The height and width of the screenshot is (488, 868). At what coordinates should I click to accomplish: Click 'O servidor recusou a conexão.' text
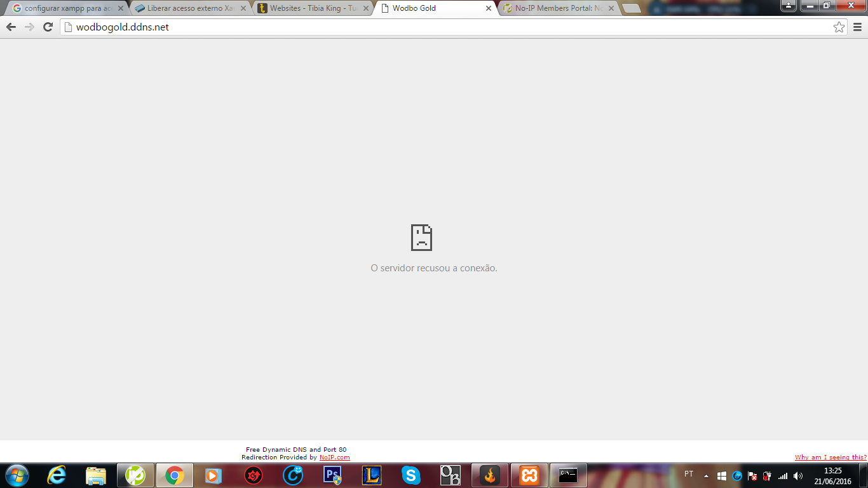point(434,268)
